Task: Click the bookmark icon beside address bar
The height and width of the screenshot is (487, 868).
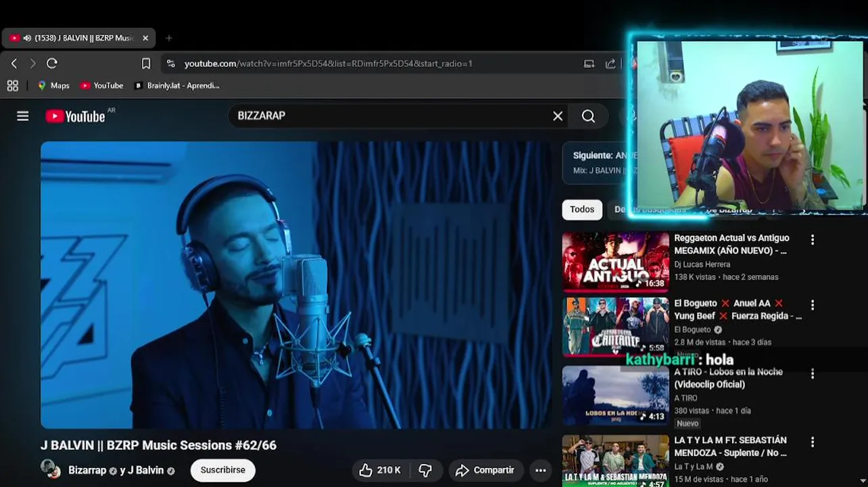Action: click(146, 64)
